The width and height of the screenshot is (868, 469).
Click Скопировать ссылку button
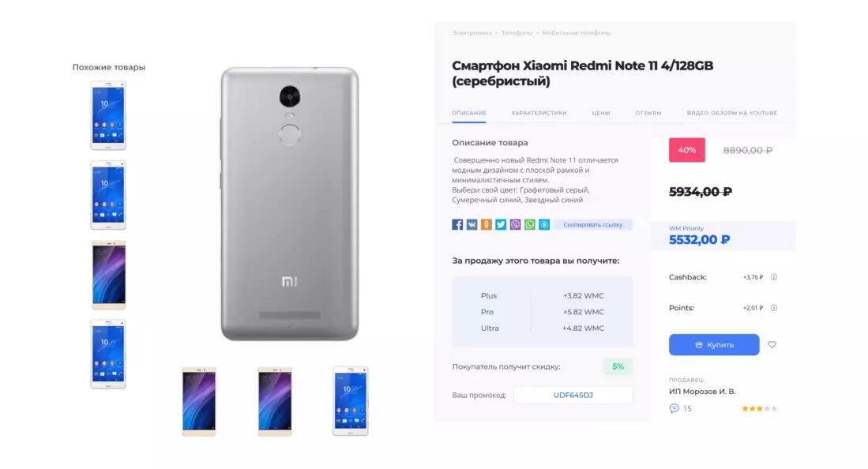click(x=593, y=225)
